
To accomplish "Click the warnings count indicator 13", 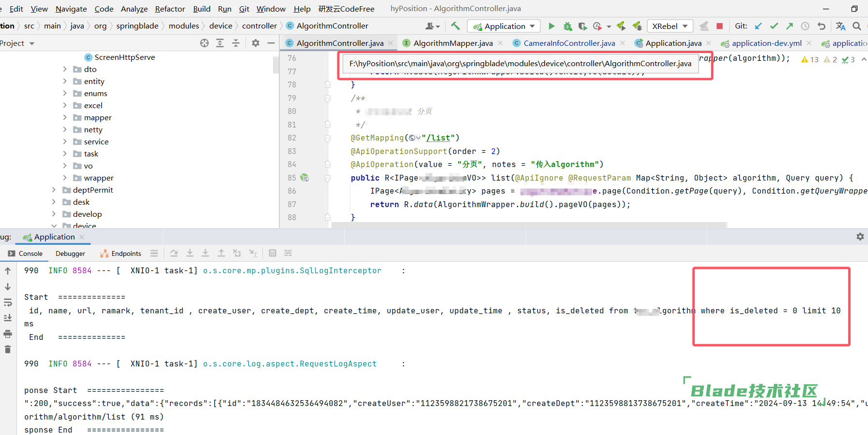I will click(810, 59).
